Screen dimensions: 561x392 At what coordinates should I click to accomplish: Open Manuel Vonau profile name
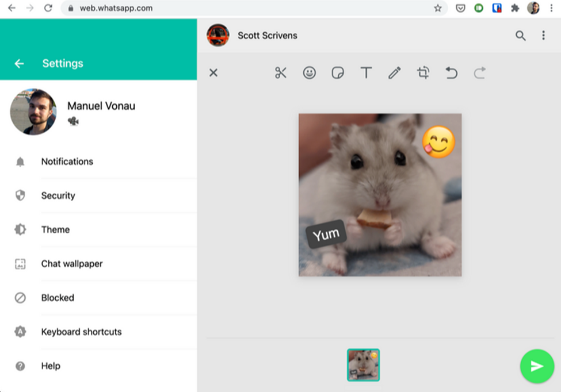(101, 106)
